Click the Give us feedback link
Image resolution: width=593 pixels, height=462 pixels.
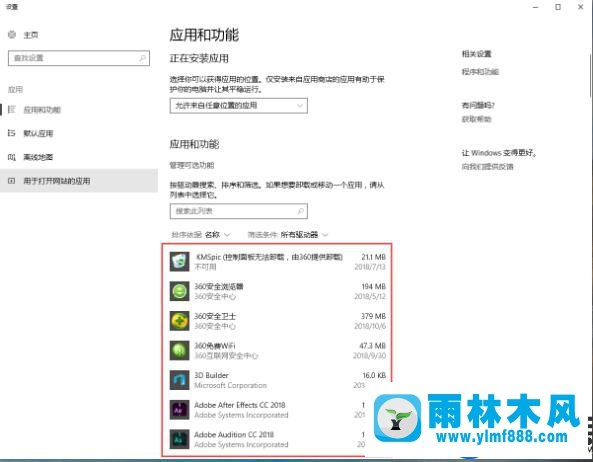click(487, 166)
